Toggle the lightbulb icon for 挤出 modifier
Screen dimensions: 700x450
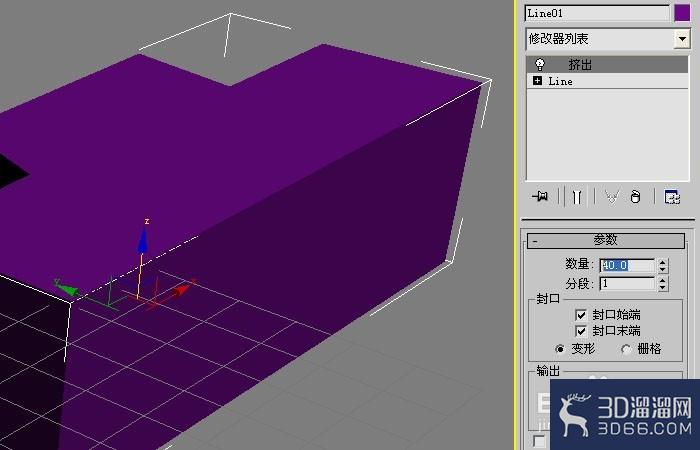pyautogui.click(x=540, y=64)
